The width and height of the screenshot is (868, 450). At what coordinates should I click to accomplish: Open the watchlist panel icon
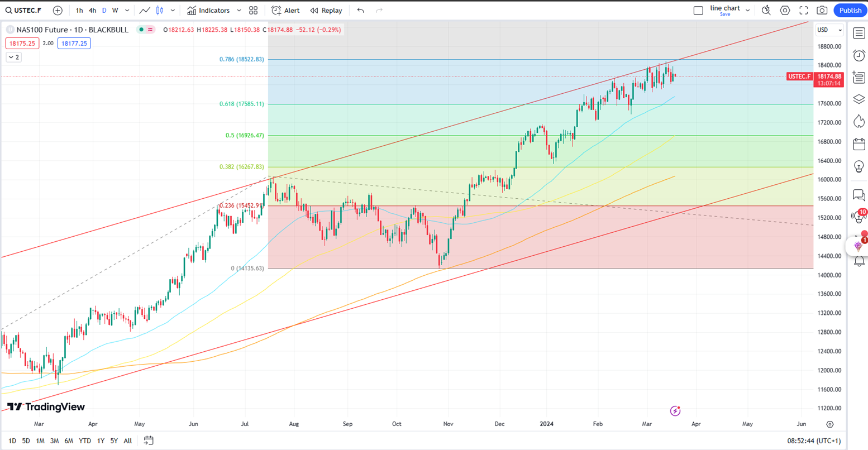859,33
